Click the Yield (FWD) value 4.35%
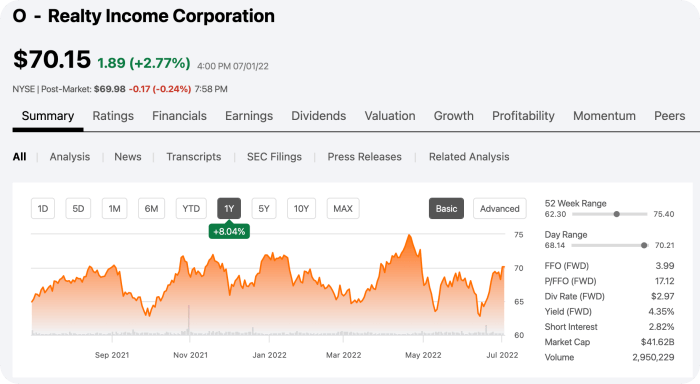 tap(661, 311)
